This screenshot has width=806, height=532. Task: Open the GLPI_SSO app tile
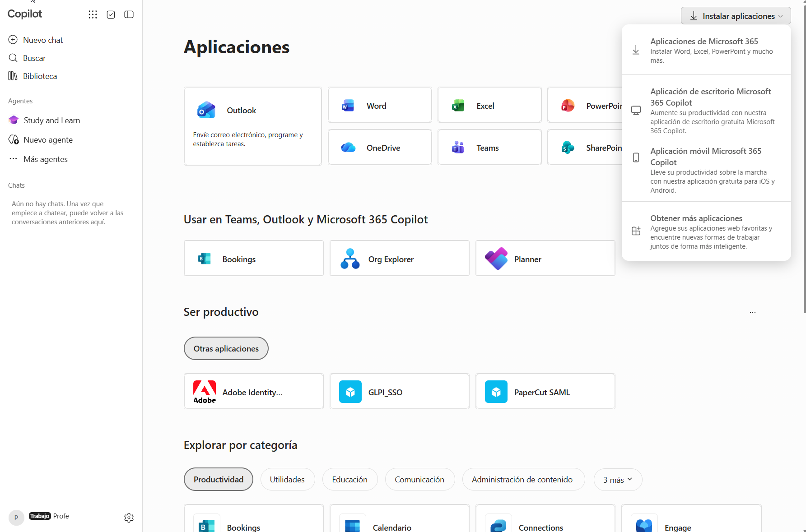400,391
